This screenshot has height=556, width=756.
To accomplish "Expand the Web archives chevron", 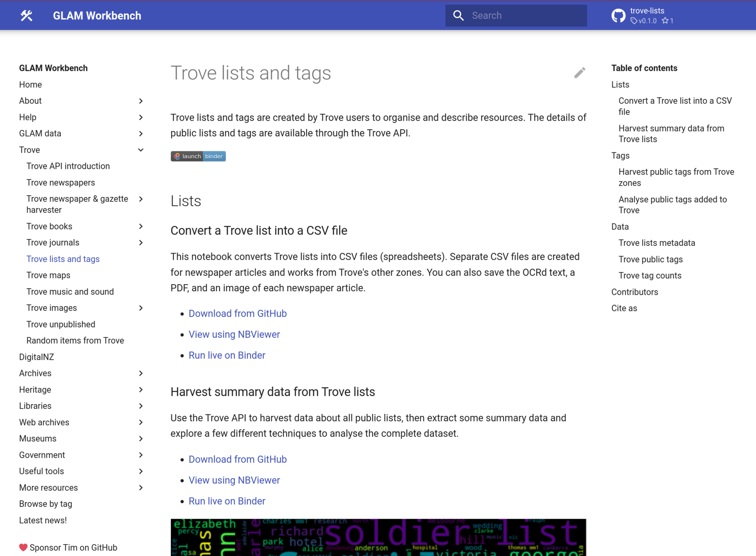I will pyautogui.click(x=141, y=422).
